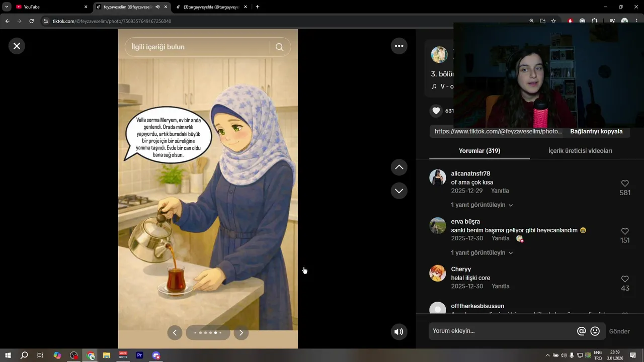This screenshot has width=644, height=362.
Task: Expand replies under erva büşra's comment
Action: coord(481,253)
